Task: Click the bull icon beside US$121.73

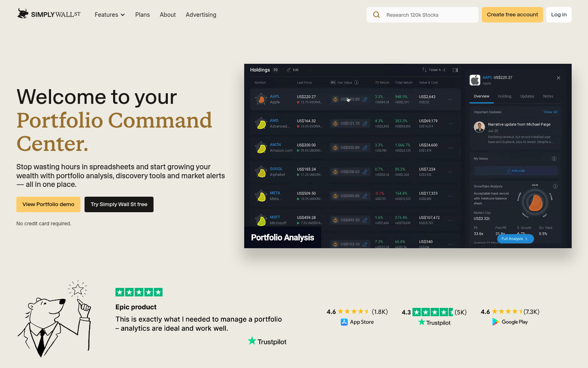Action: 335,123
